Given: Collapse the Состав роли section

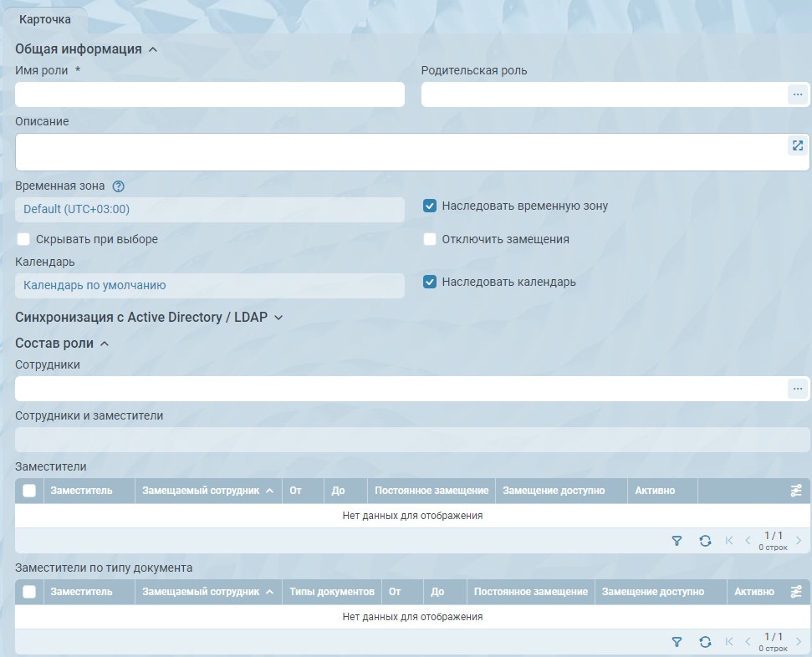Looking at the screenshot, I should pos(105,344).
